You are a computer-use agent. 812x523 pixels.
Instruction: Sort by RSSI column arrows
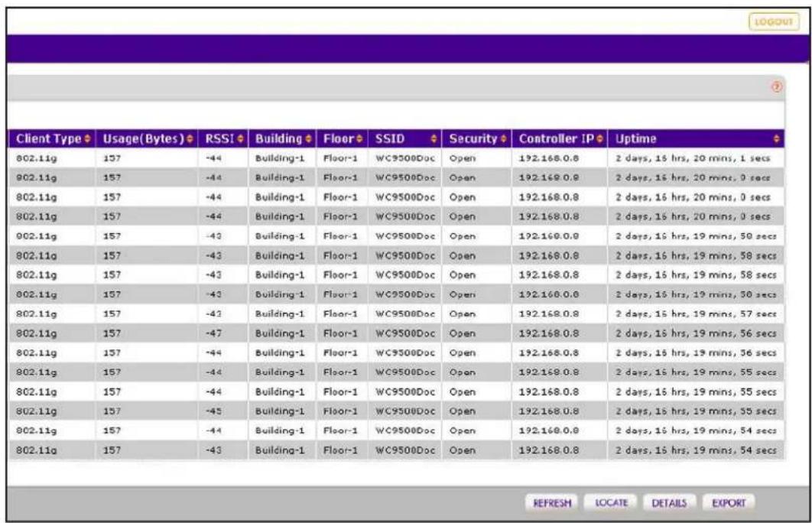pyautogui.click(x=240, y=138)
